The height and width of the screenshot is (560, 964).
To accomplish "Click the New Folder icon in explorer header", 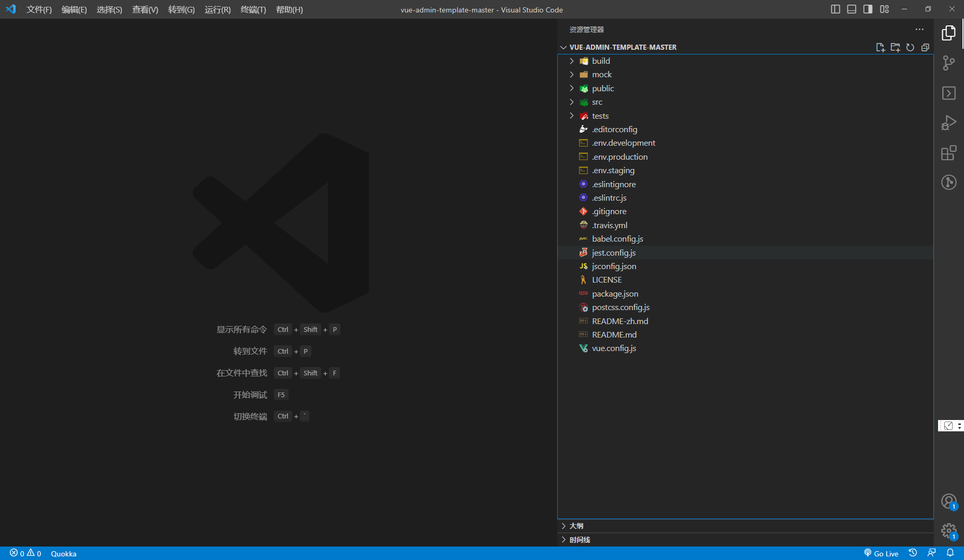I will pyautogui.click(x=895, y=47).
